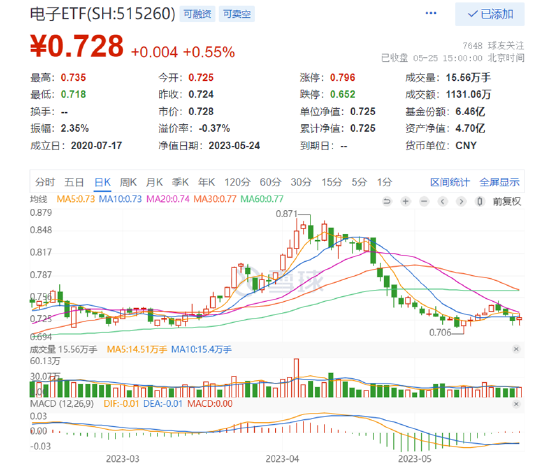
Task: Click the 可卖空 tag
Action: coord(237,14)
